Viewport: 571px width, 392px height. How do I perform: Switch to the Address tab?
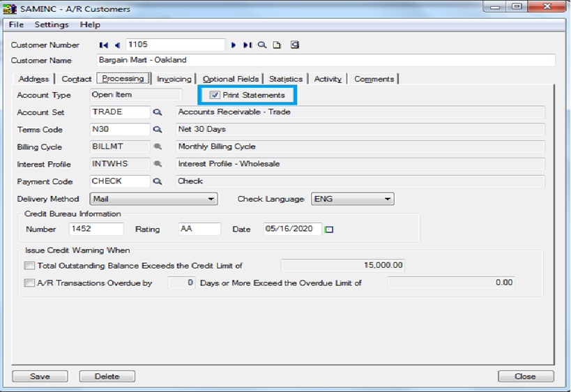[x=33, y=79]
